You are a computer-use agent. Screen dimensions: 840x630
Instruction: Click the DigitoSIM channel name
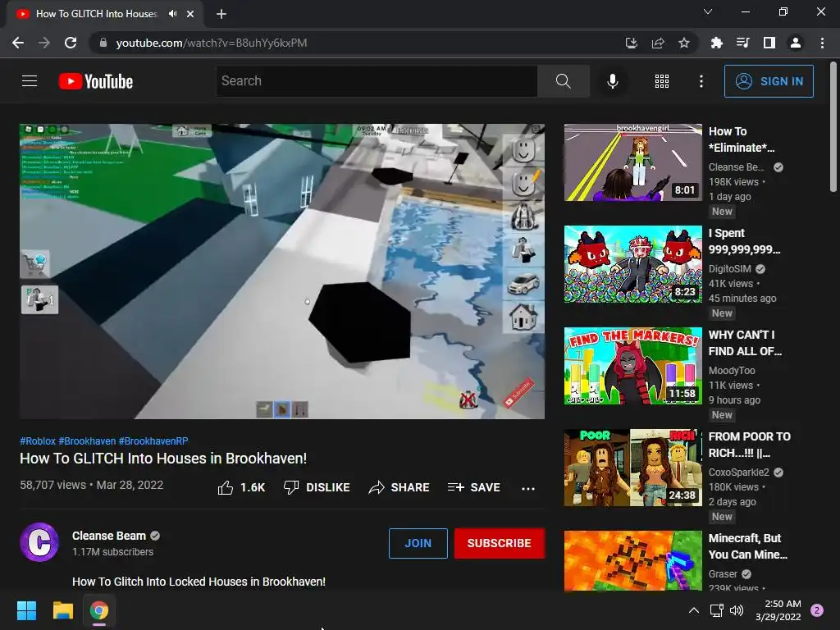pyautogui.click(x=729, y=268)
